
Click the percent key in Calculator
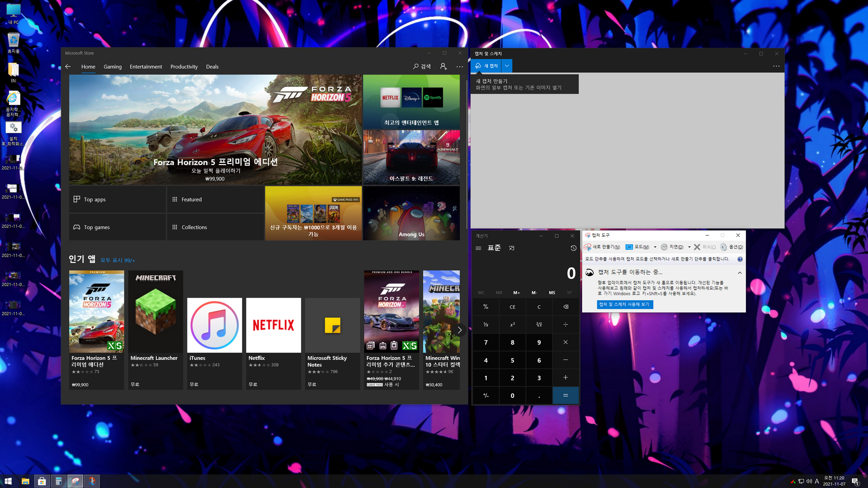pos(486,307)
